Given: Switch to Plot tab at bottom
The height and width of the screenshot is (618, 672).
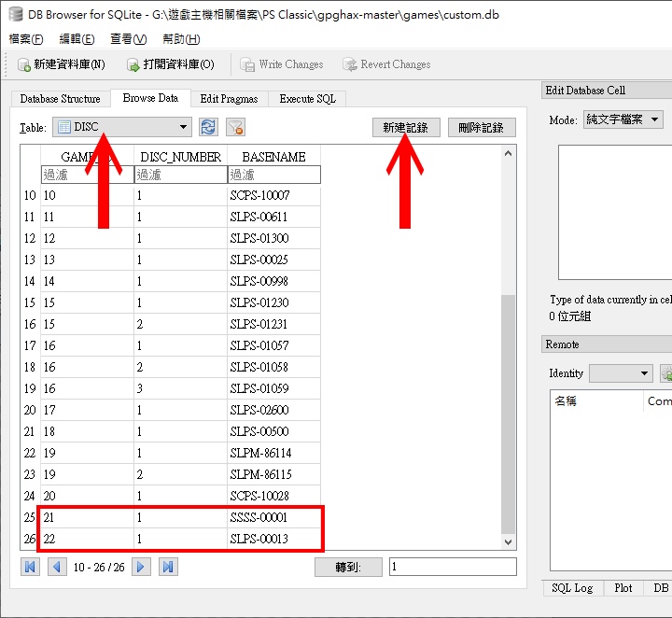Looking at the screenshot, I should [x=623, y=588].
